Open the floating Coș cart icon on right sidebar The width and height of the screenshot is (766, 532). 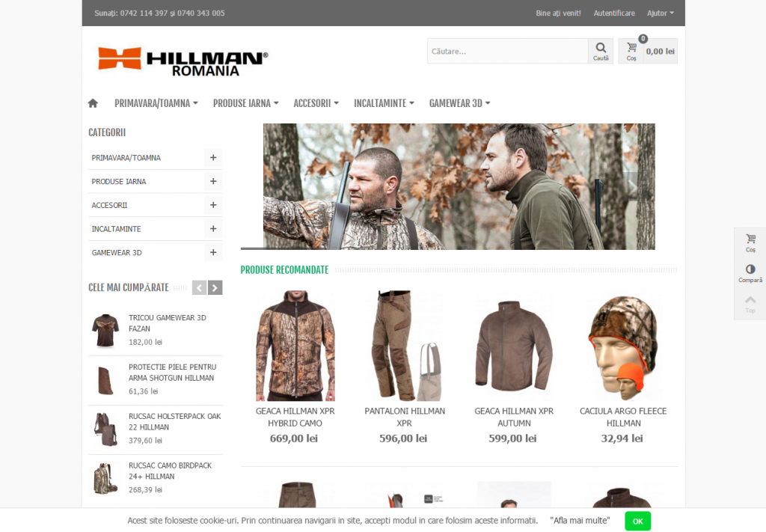[x=750, y=242]
